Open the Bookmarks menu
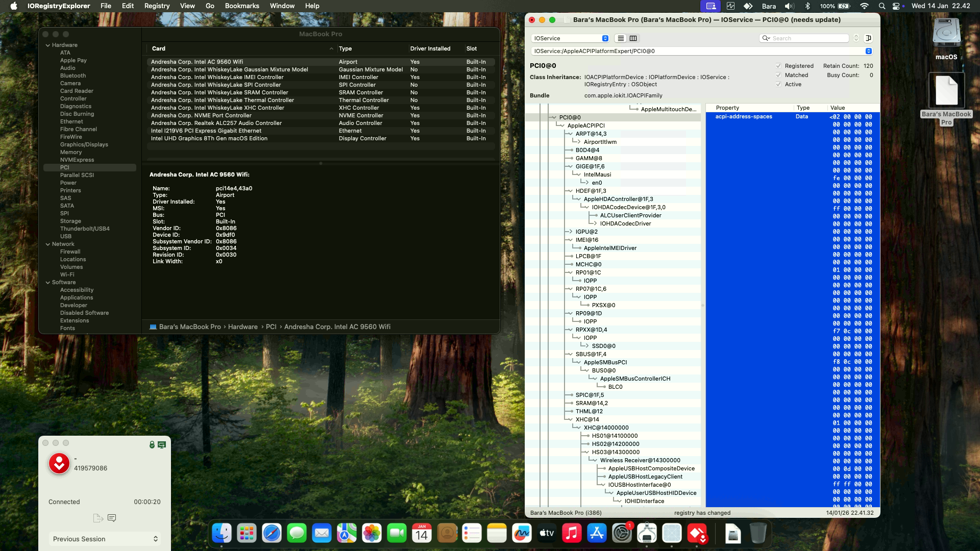 pos(242,6)
